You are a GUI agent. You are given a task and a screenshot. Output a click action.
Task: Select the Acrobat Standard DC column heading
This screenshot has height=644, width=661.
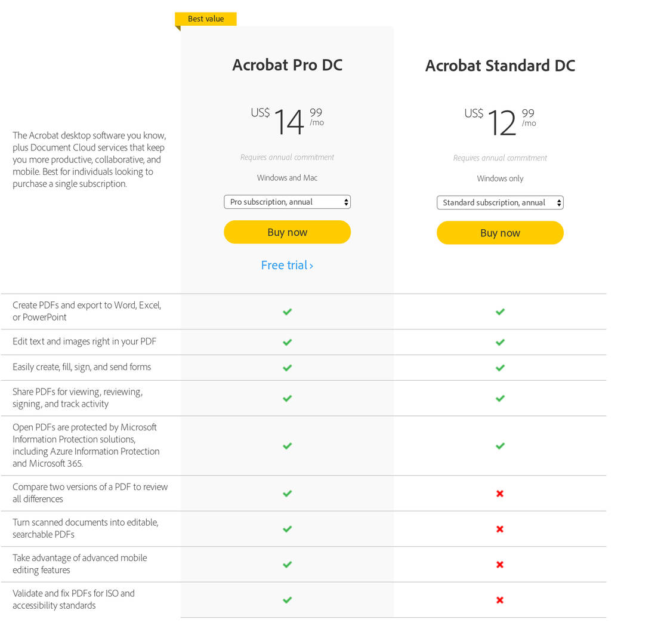click(x=500, y=66)
